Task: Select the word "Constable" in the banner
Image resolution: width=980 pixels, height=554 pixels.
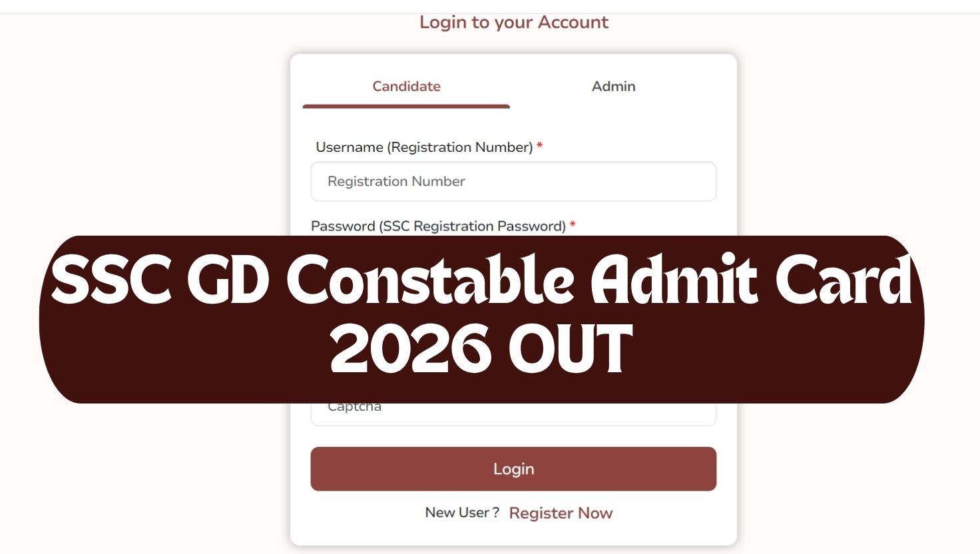Action: 430,281
